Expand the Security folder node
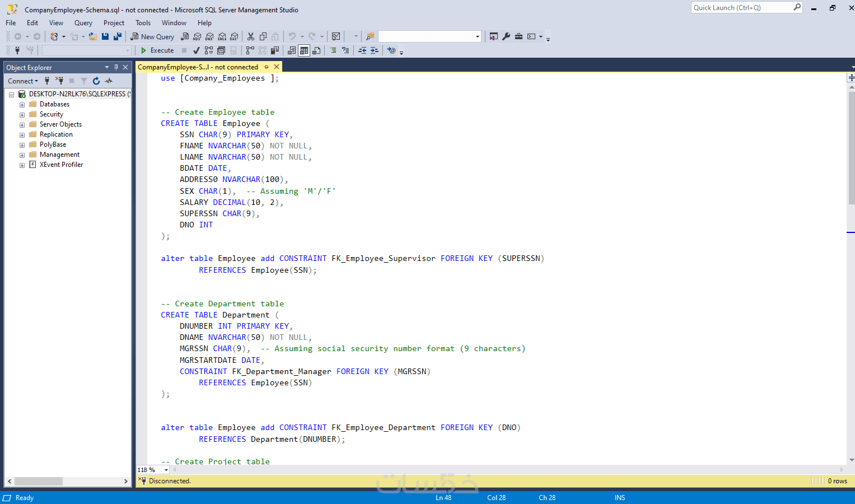This screenshot has height=504, width=855. tap(22, 115)
